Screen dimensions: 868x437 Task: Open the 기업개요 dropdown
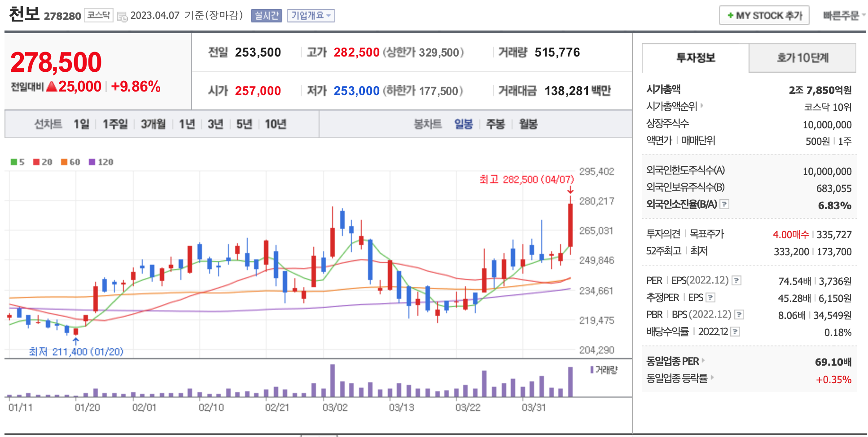pyautogui.click(x=311, y=16)
